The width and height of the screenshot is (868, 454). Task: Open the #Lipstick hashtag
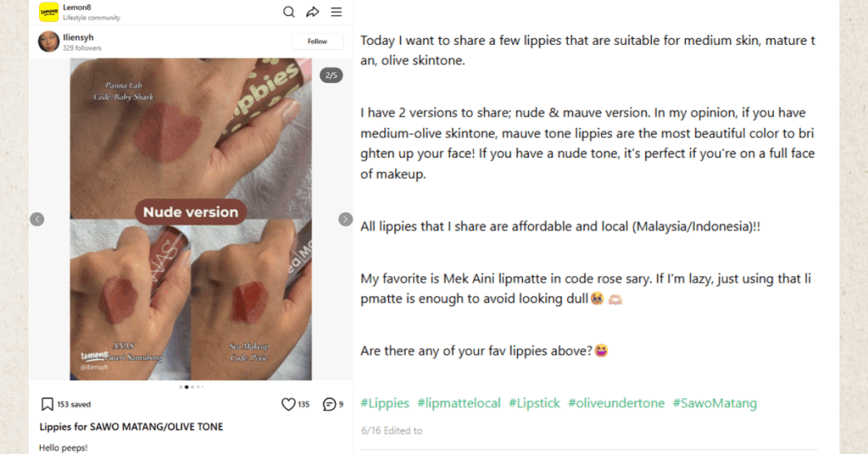(x=534, y=403)
